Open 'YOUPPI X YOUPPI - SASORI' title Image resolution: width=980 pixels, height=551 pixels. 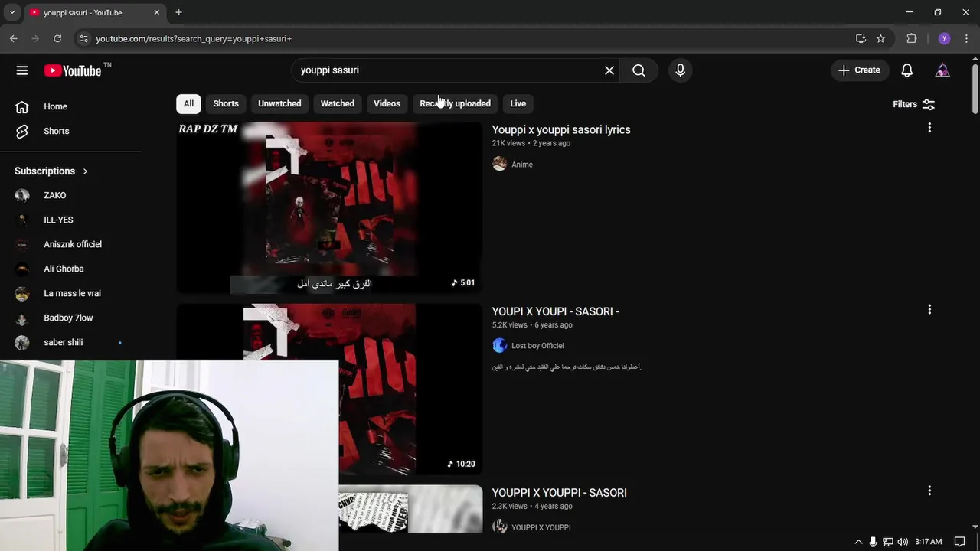[x=559, y=493]
